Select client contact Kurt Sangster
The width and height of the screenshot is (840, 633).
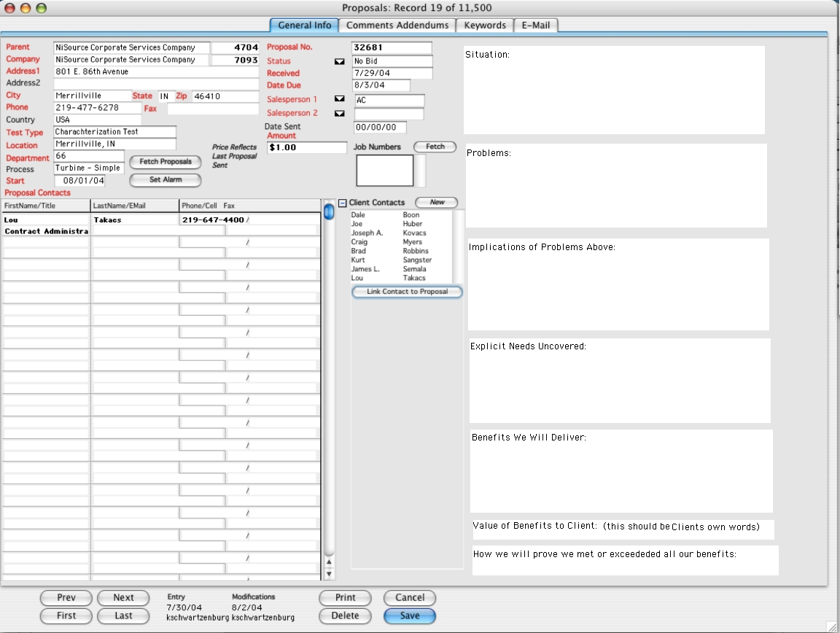(401, 260)
